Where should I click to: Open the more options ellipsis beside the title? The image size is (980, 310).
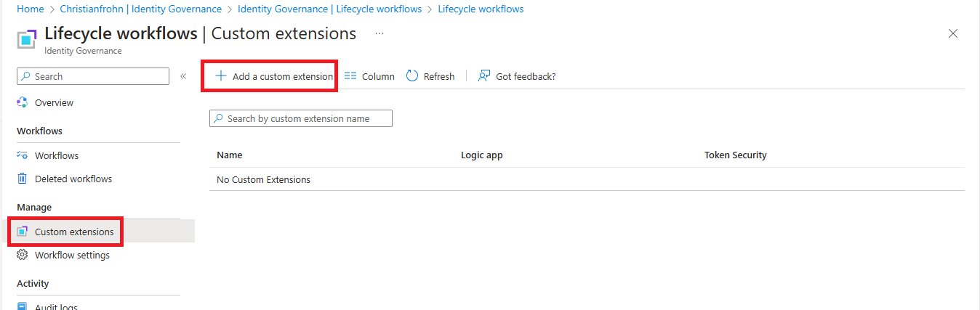(x=379, y=33)
